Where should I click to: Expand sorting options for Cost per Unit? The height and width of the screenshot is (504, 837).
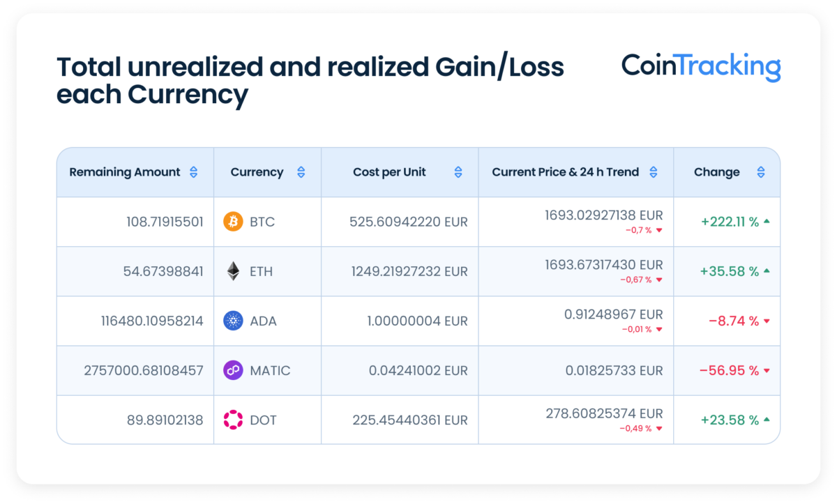(458, 171)
